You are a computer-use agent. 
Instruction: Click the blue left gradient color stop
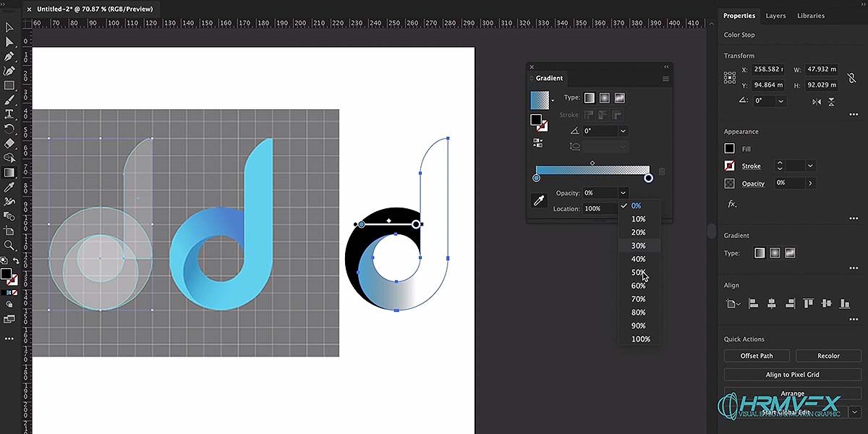tap(536, 178)
